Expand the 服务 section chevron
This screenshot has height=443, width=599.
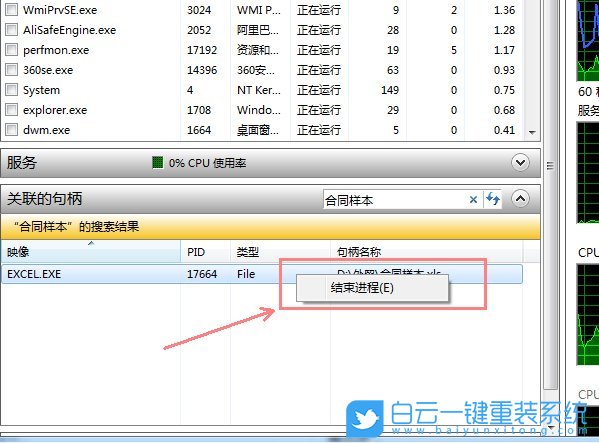(520, 163)
